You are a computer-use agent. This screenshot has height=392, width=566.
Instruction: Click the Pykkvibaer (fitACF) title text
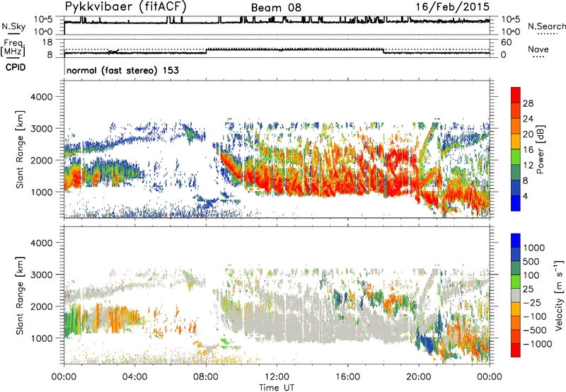126,7
